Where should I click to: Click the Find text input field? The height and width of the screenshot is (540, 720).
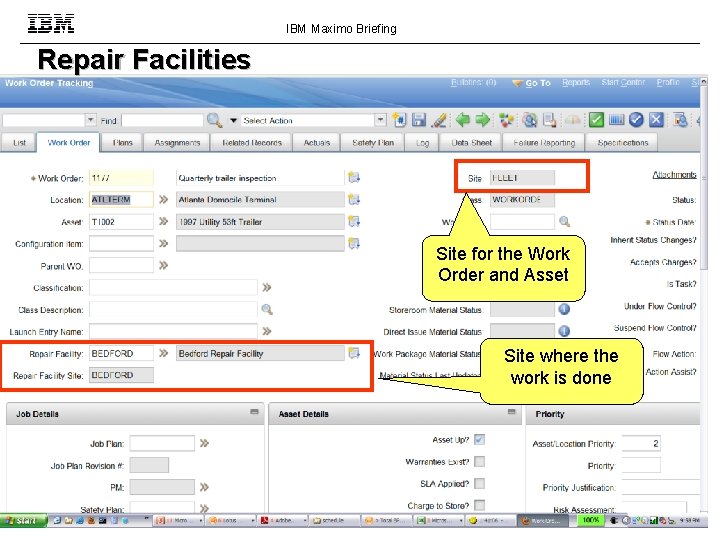pos(162,120)
